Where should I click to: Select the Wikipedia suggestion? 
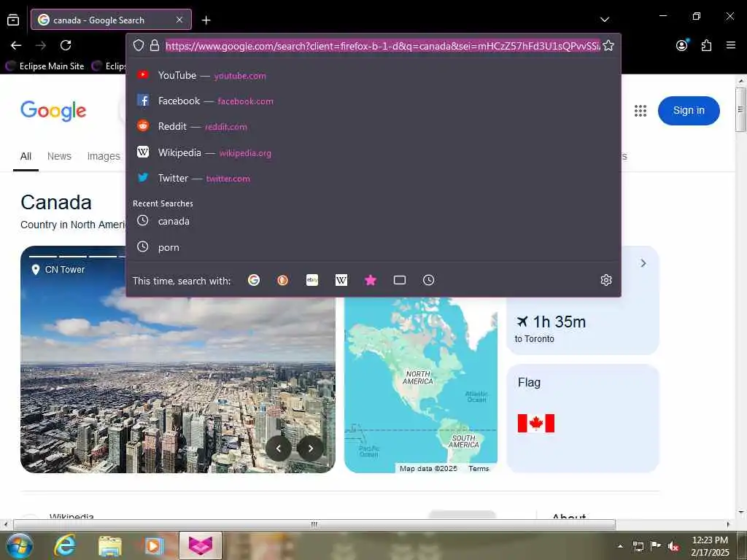373,152
